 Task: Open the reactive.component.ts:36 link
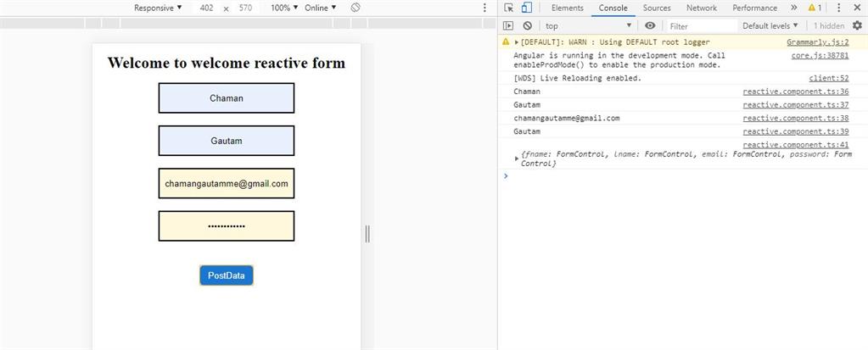tap(796, 92)
